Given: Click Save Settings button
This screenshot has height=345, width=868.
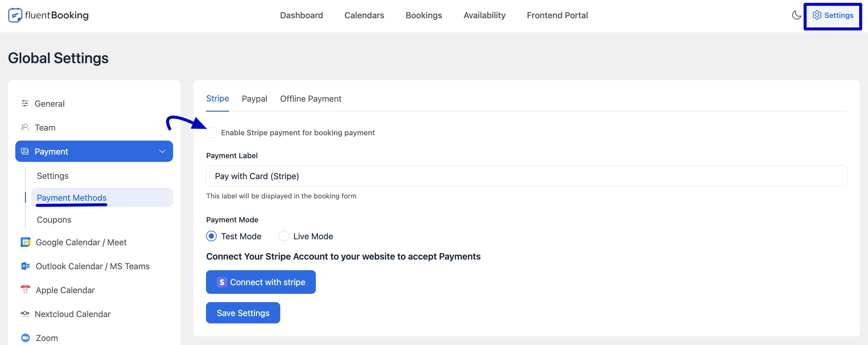Looking at the screenshot, I should (x=243, y=313).
